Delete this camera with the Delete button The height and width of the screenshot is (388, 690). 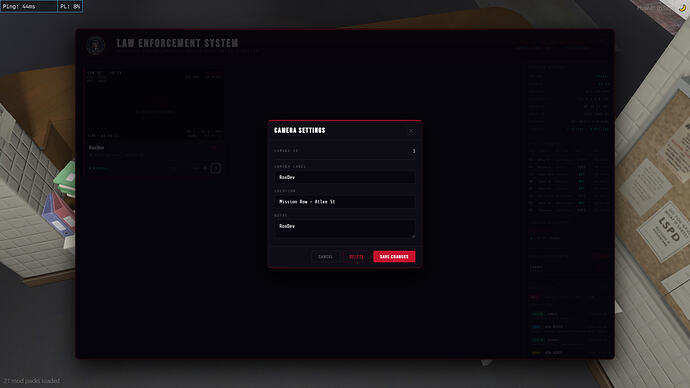(x=356, y=256)
